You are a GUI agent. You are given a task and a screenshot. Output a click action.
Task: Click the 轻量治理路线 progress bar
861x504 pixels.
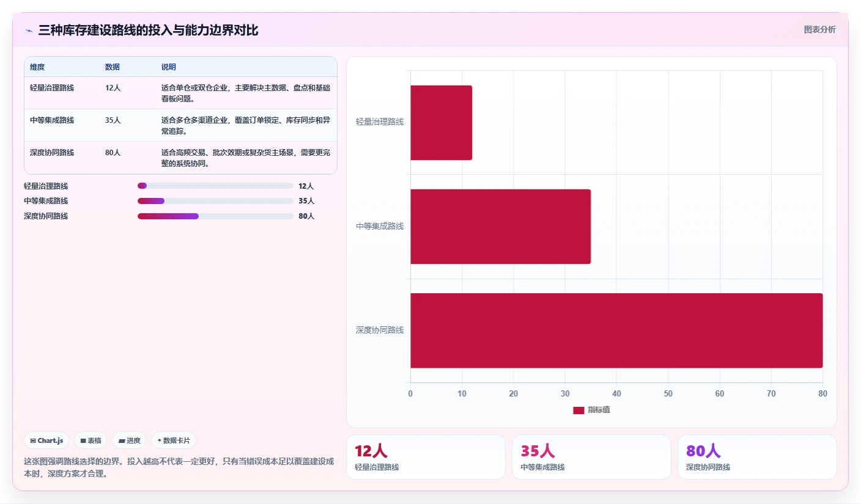click(215, 186)
